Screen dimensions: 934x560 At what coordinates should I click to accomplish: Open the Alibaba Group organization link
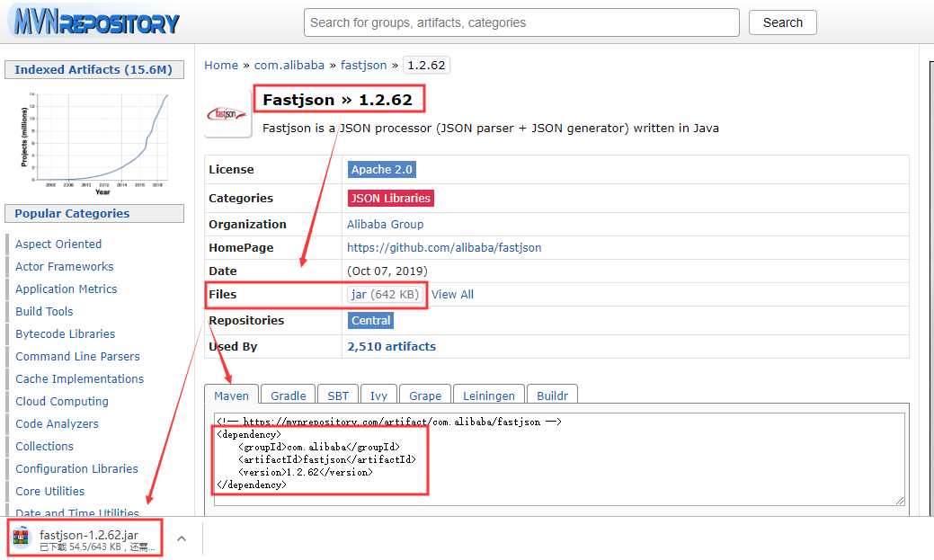(385, 224)
